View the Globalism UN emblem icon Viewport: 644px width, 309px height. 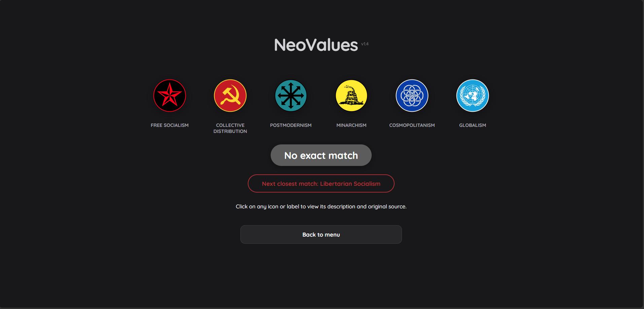(x=473, y=96)
